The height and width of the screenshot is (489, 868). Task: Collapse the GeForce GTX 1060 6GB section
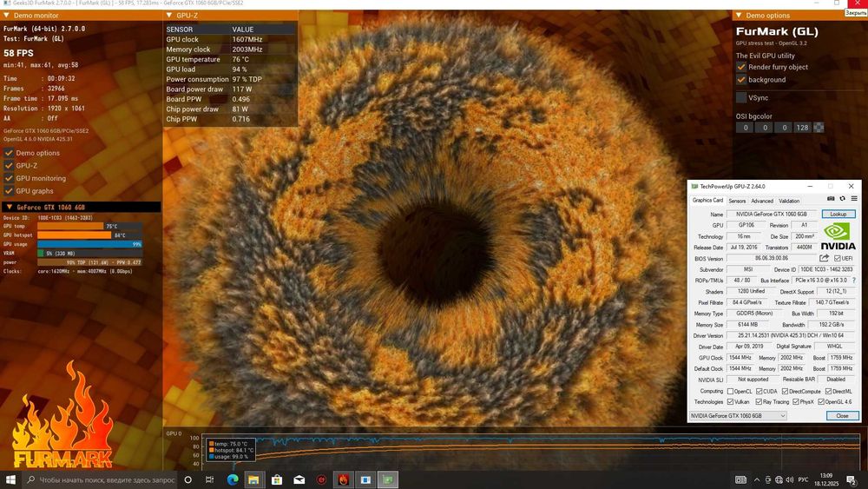point(9,207)
